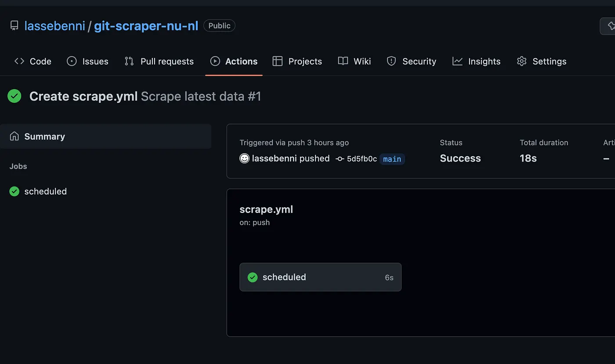
Task: Open the lassebenni owner profile link
Action: click(55, 26)
